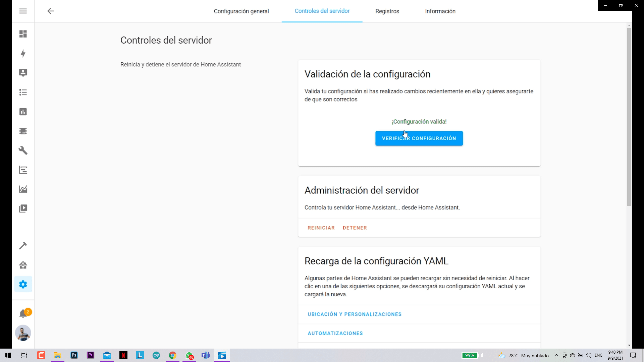
Task: Click the user profile avatar photo
Action: 23,333
